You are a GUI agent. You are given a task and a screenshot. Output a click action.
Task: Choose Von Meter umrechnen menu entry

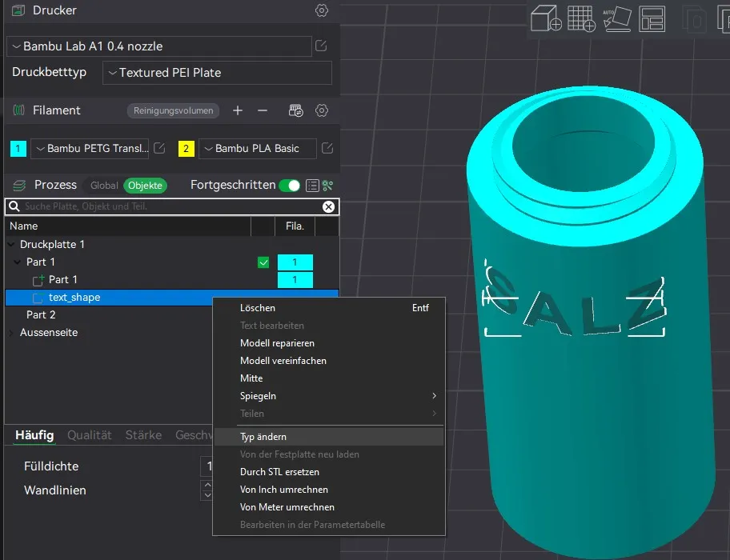pyautogui.click(x=330, y=507)
